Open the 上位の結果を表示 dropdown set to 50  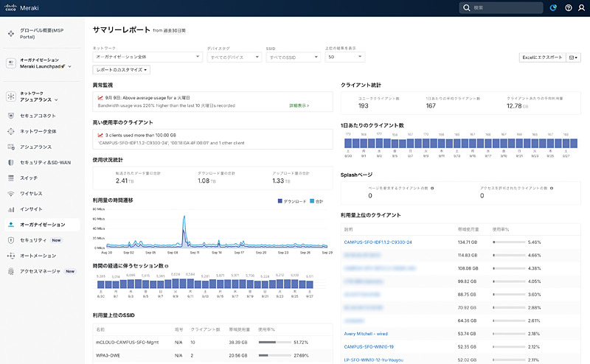coord(344,57)
